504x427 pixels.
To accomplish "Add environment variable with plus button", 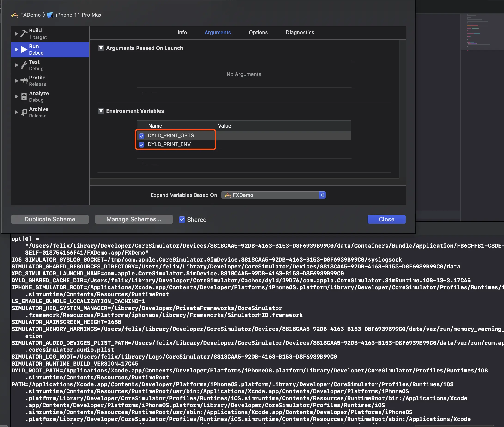I will (143, 164).
